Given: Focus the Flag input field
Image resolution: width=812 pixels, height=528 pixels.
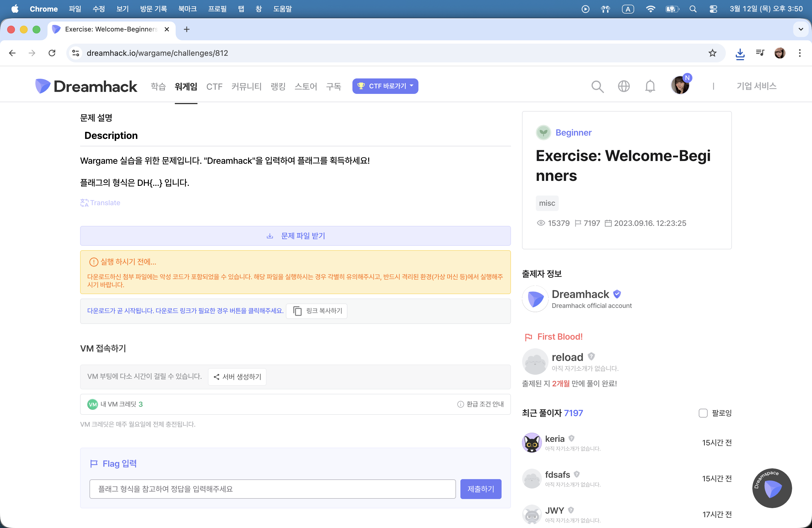Looking at the screenshot, I should 272,489.
